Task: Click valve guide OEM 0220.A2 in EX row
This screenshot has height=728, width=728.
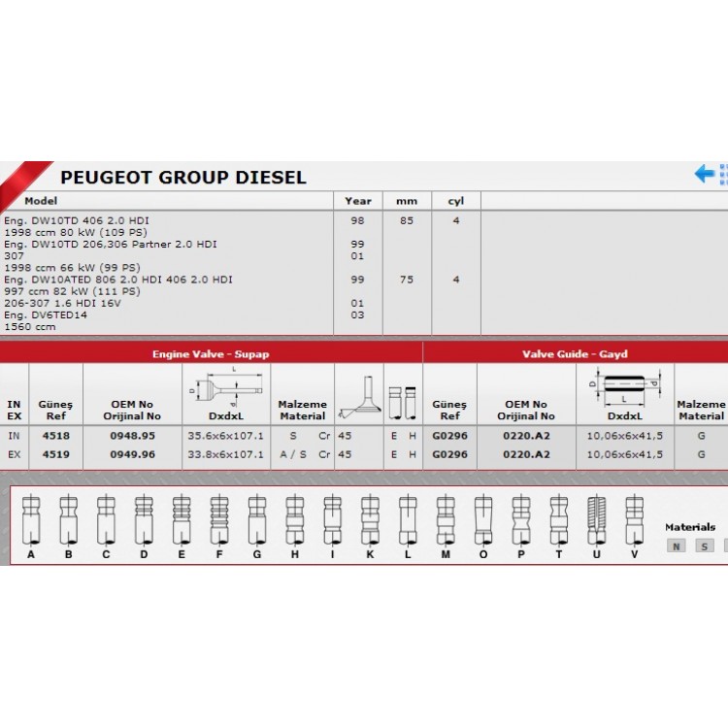Action: click(x=526, y=454)
